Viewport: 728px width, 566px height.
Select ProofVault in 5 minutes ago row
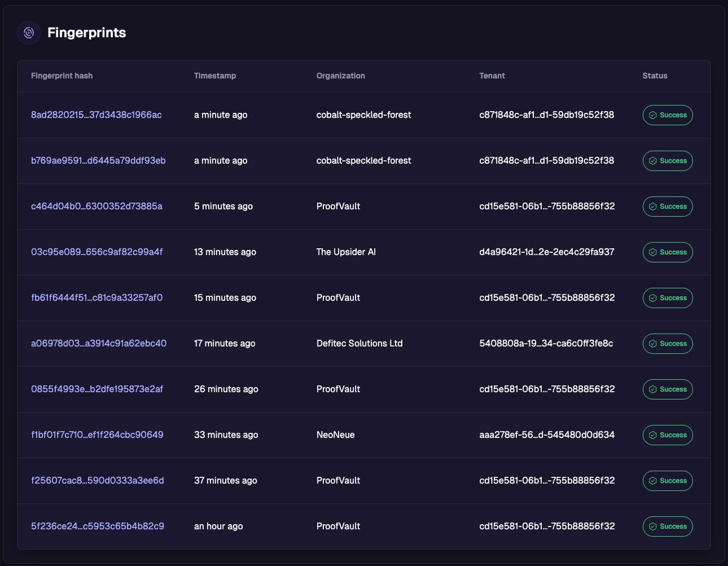(x=339, y=206)
